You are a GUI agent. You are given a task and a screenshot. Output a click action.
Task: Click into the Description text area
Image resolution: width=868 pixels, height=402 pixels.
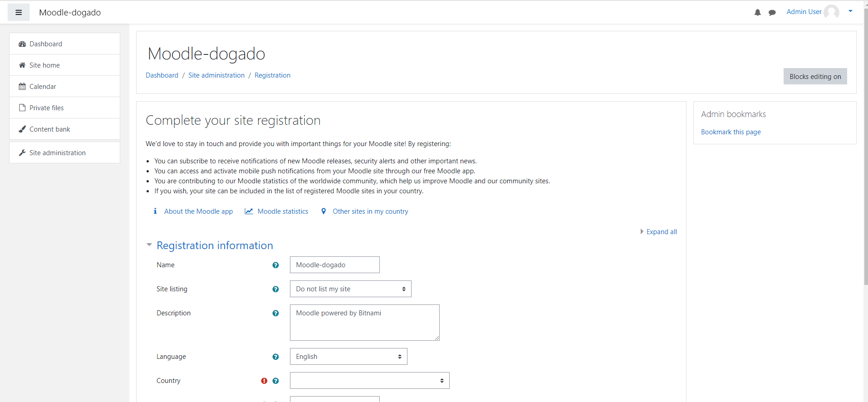coord(364,323)
